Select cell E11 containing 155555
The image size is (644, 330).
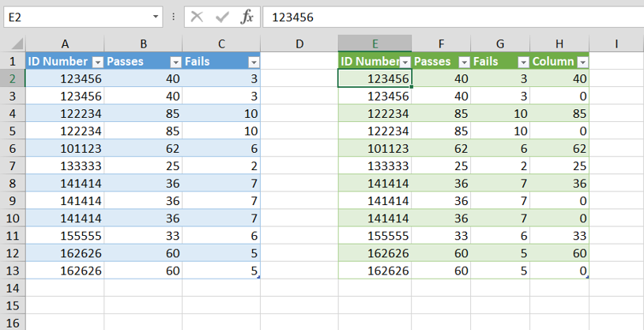375,235
